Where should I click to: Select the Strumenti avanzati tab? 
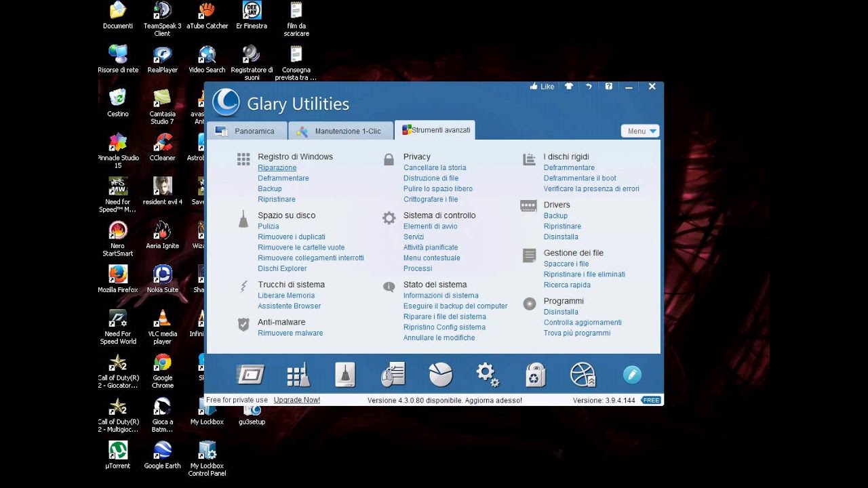tap(435, 130)
